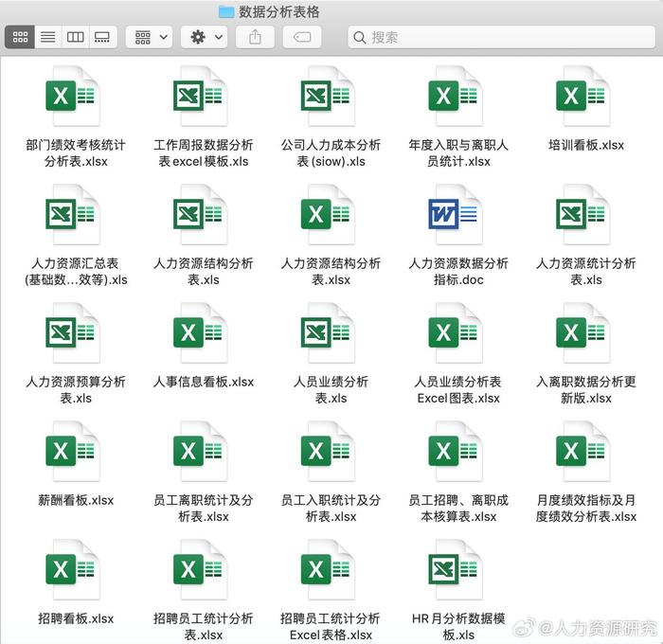
Task: Select the 招聘员工统计分析Excel表格.xlsx file icon
Action: tap(328, 570)
